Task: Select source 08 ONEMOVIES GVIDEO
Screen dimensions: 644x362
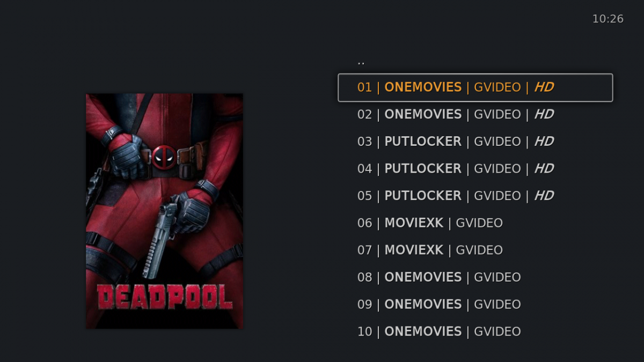Action: [475, 277]
